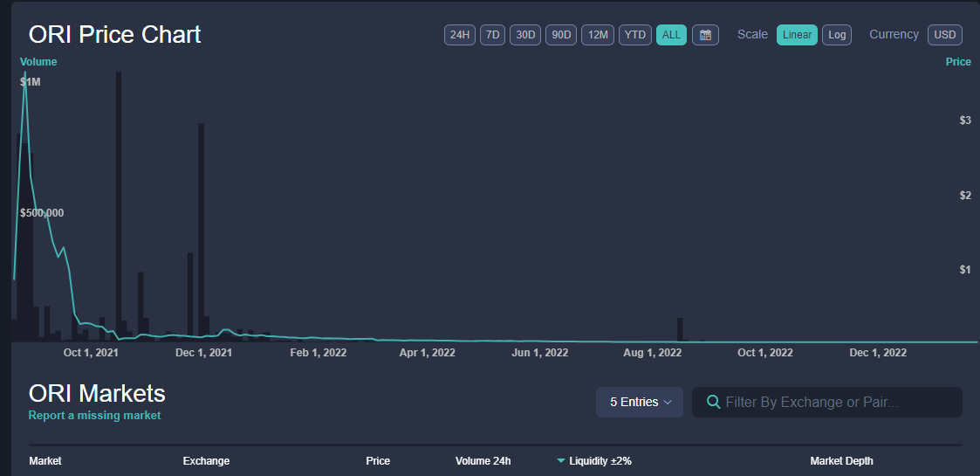Select the 7D time range
Image resolution: width=980 pixels, height=476 pixels.
click(492, 35)
